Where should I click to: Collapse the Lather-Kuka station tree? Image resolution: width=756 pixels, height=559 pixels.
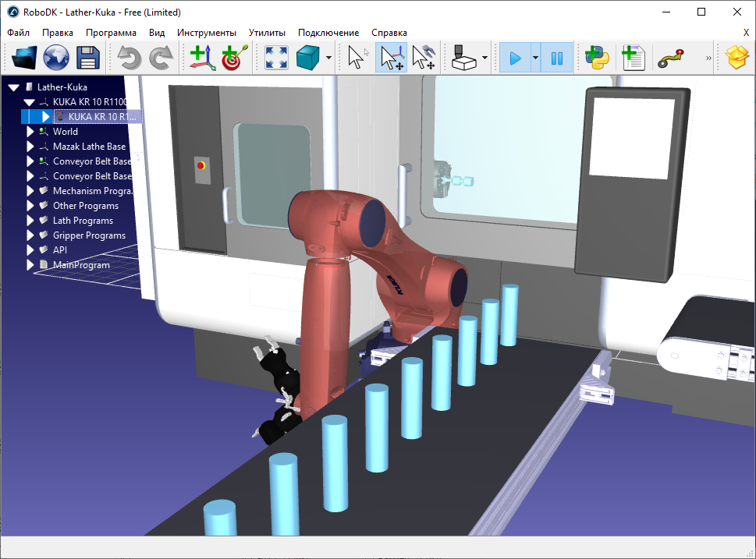pos(13,87)
